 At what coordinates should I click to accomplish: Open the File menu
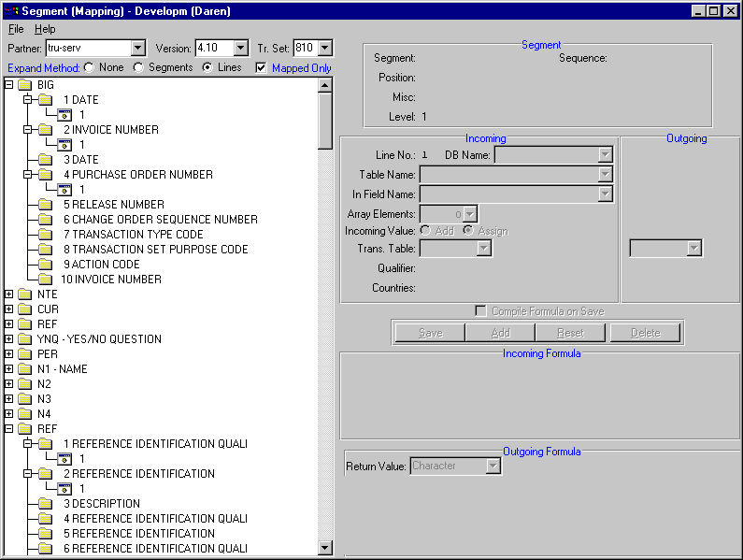[16, 29]
